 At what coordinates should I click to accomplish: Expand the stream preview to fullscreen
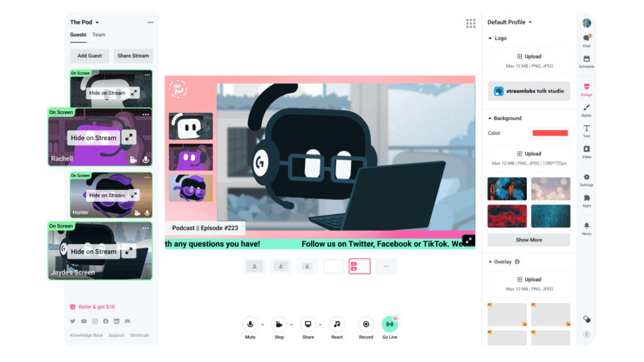click(x=468, y=241)
